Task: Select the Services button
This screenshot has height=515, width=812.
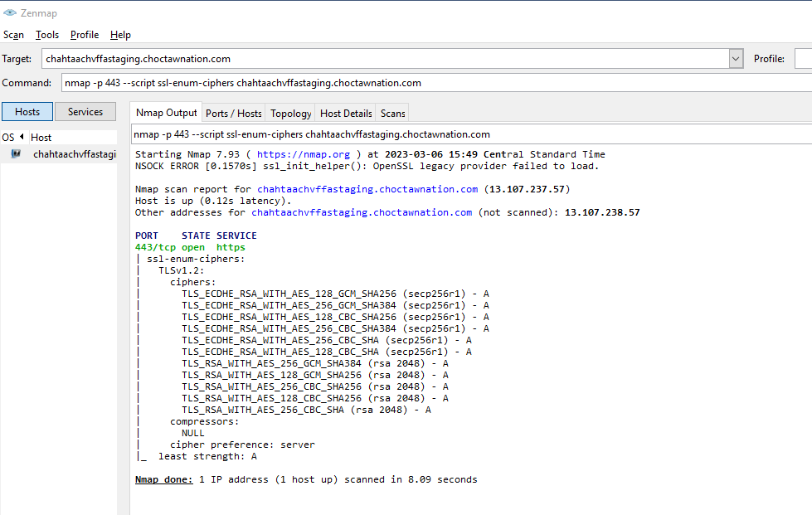Action: (x=85, y=112)
